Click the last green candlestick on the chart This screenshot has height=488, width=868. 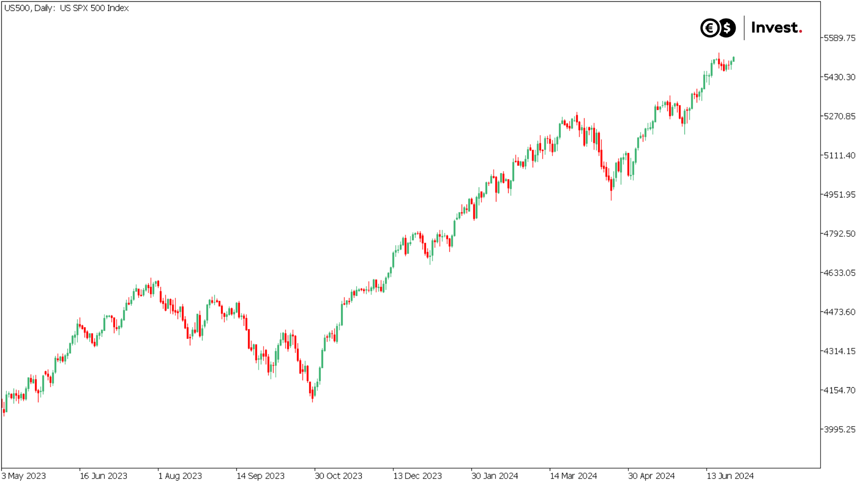tap(733, 59)
